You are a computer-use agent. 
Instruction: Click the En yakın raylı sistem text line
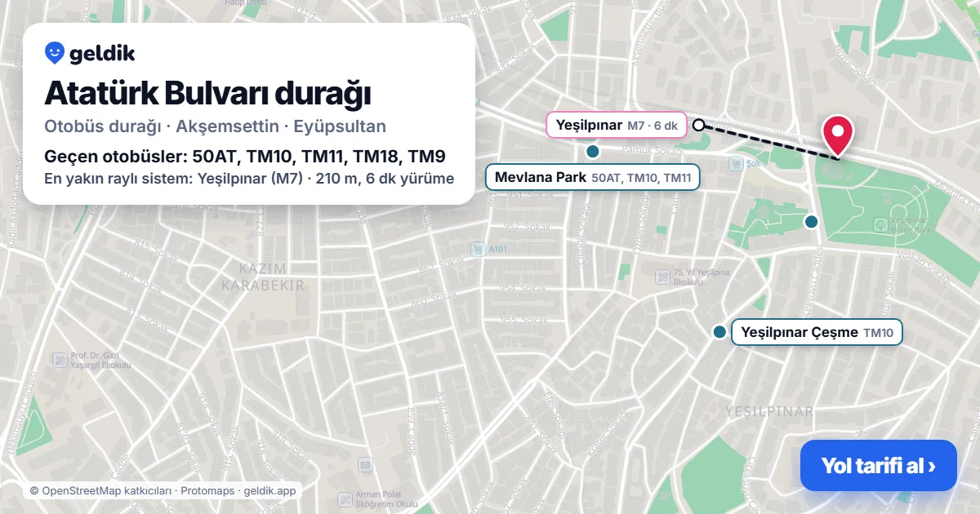[x=249, y=178]
